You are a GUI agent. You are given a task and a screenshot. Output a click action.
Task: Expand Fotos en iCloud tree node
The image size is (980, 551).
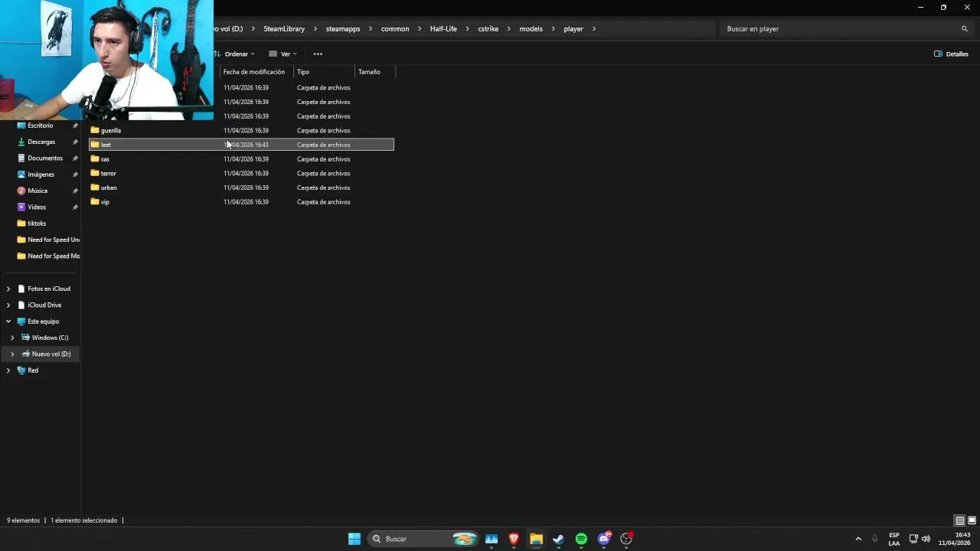8,289
